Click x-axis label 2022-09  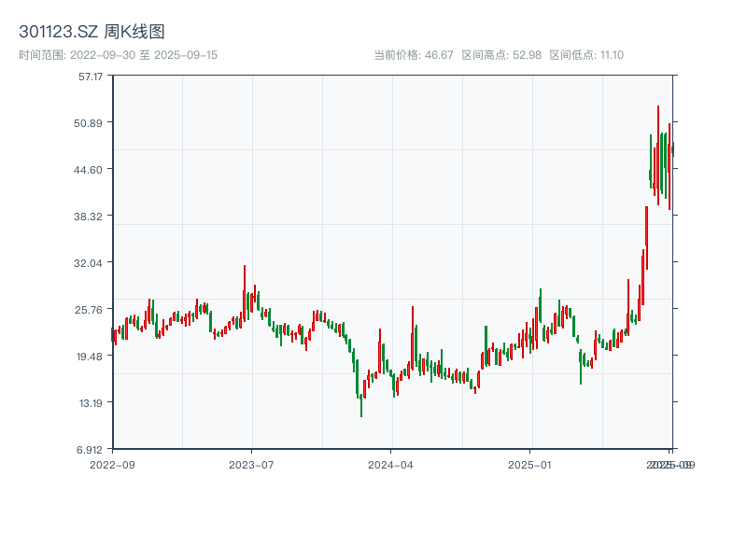click(112, 465)
